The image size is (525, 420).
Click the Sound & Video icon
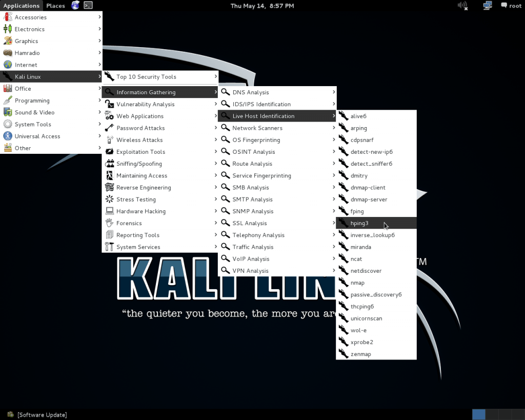click(8, 112)
